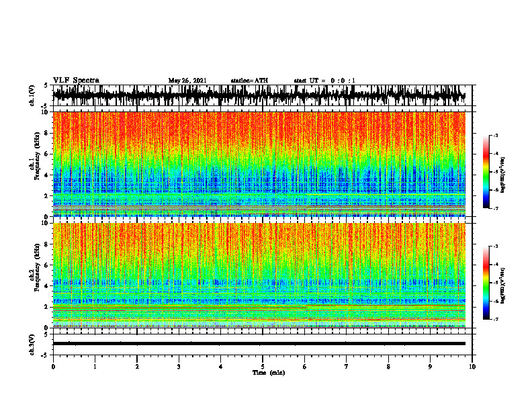Viewport: 532px width, 411px height.
Task: Click the "Time (min)" axis label
Action: (269, 373)
